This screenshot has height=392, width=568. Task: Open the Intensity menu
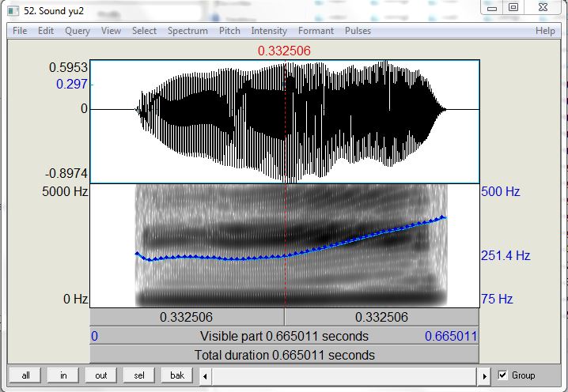click(269, 31)
